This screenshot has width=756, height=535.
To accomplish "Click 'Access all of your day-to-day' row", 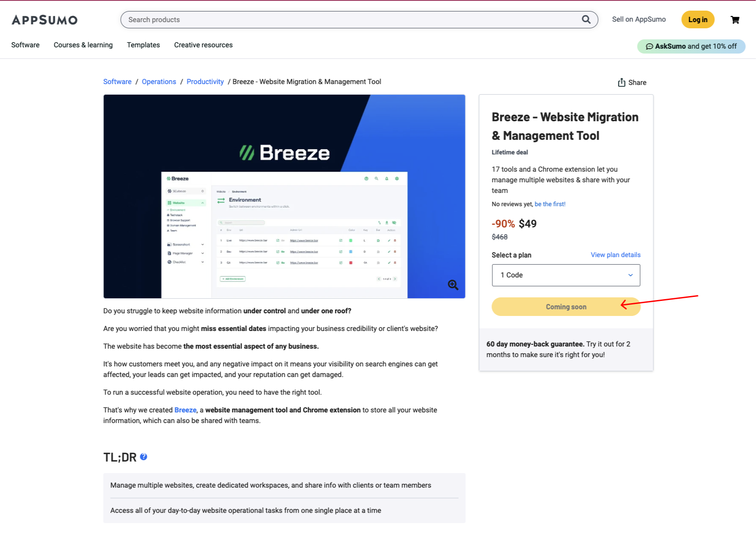I will pos(284,510).
